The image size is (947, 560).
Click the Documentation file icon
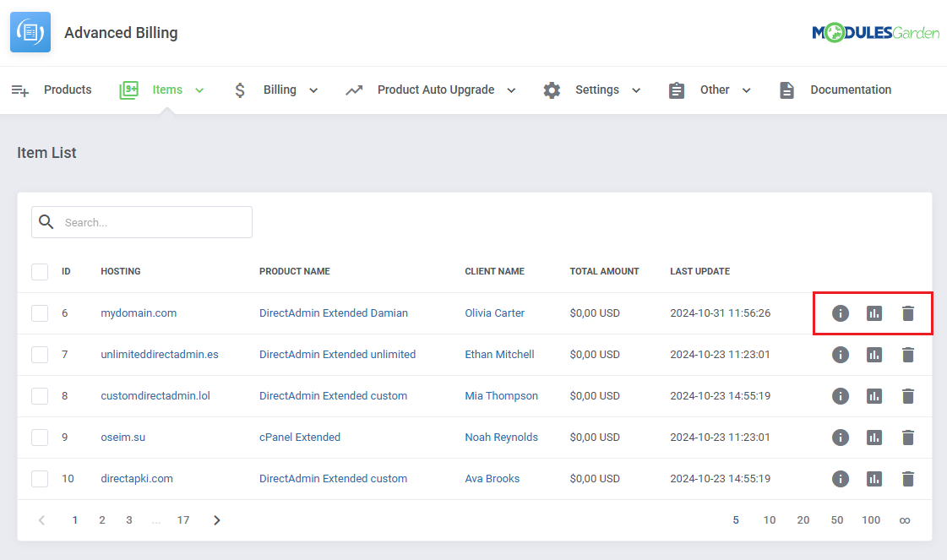[786, 90]
